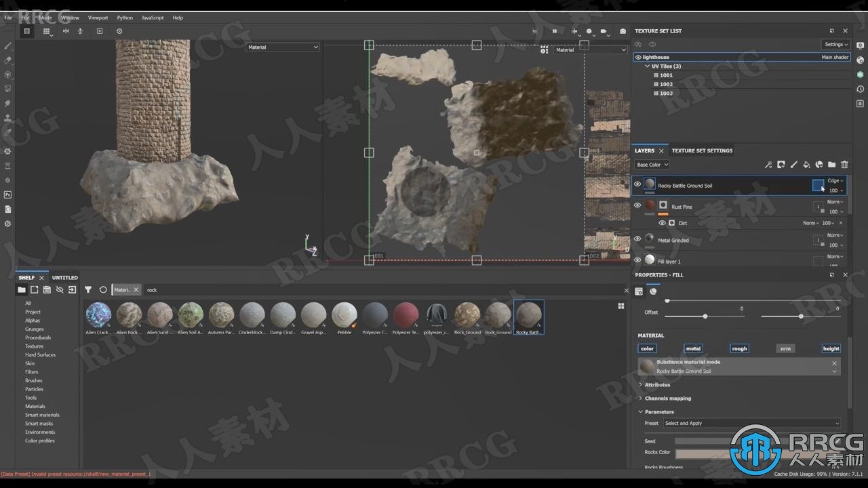Open the Viewport menu
868x488 pixels.
[x=98, y=18]
